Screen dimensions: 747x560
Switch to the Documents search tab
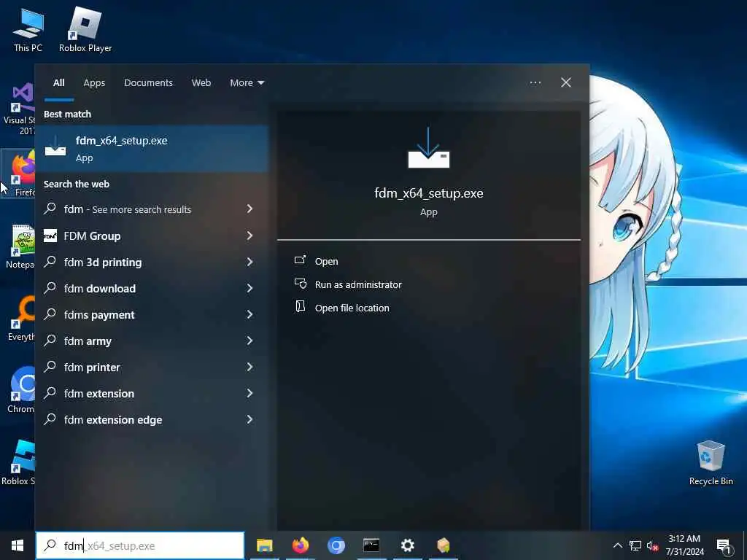point(148,83)
